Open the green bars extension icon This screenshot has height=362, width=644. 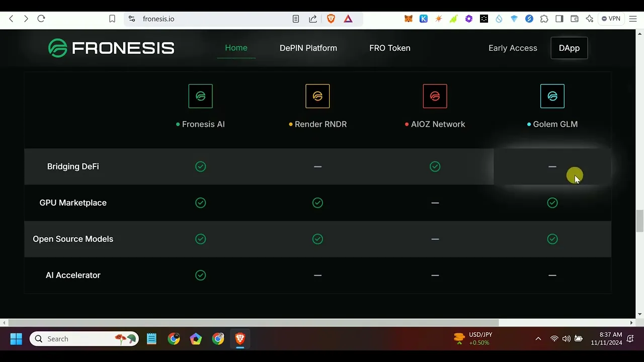click(x=454, y=19)
